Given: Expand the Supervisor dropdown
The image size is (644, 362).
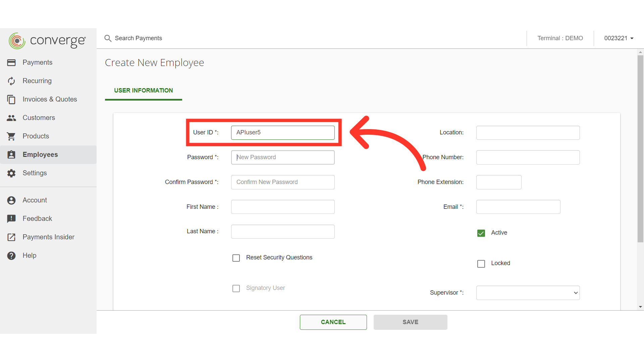Looking at the screenshot, I should coord(528,293).
